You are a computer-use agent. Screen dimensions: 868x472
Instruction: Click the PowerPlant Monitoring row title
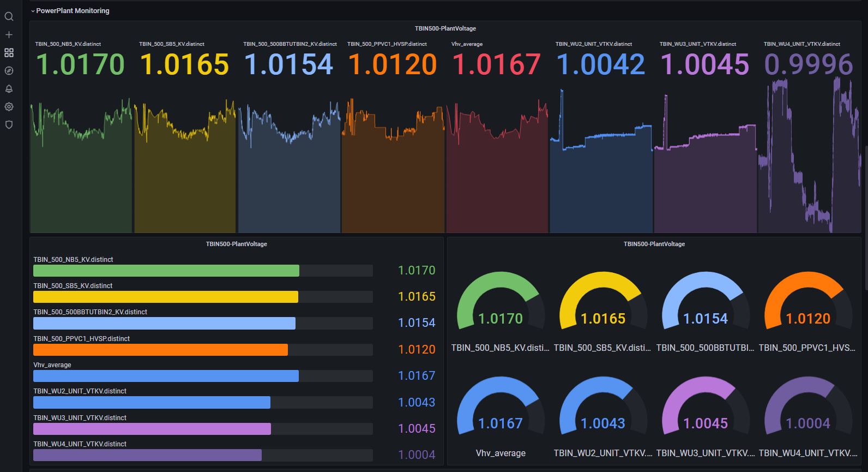[x=73, y=11]
